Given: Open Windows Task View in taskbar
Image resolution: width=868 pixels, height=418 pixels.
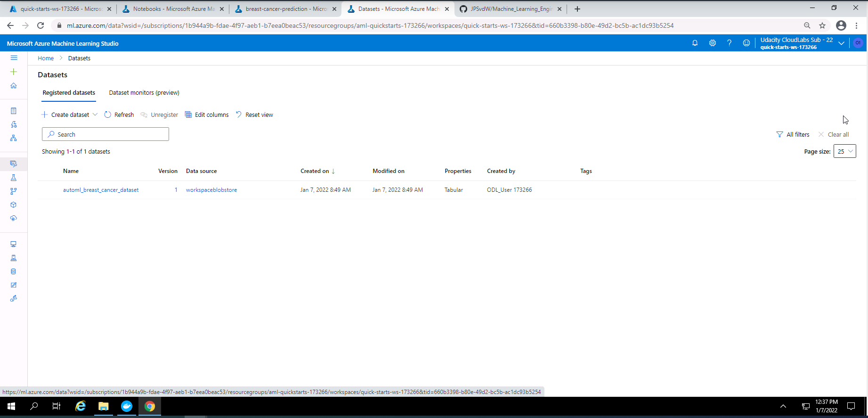Looking at the screenshot, I should point(57,406).
